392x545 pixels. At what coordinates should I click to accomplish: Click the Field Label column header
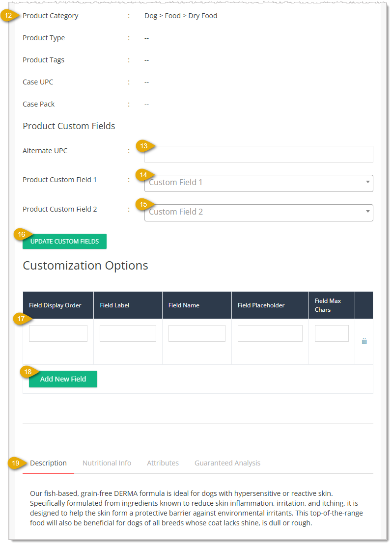[x=128, y=305]
